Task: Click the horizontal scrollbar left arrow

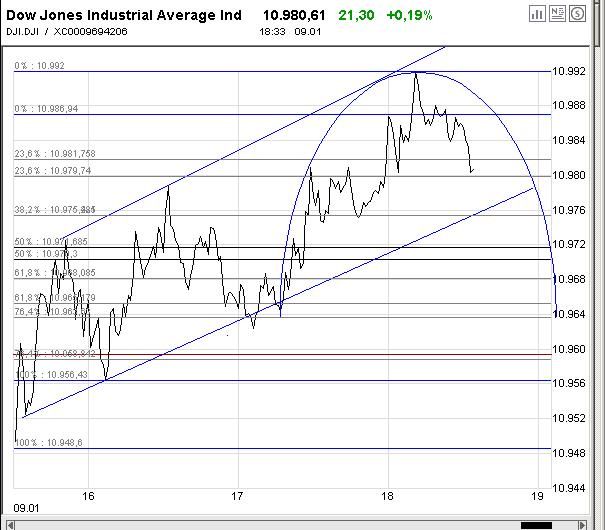Action: click(10, 525)
